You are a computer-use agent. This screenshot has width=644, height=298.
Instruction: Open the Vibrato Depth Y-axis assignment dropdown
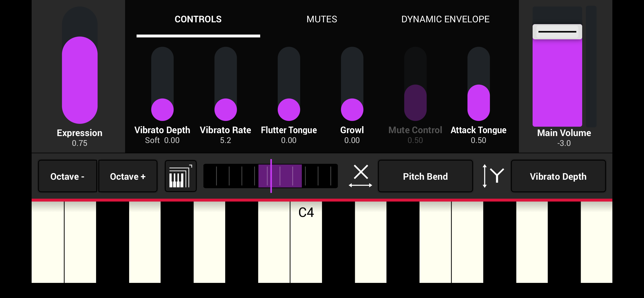(x=558, y=176)
